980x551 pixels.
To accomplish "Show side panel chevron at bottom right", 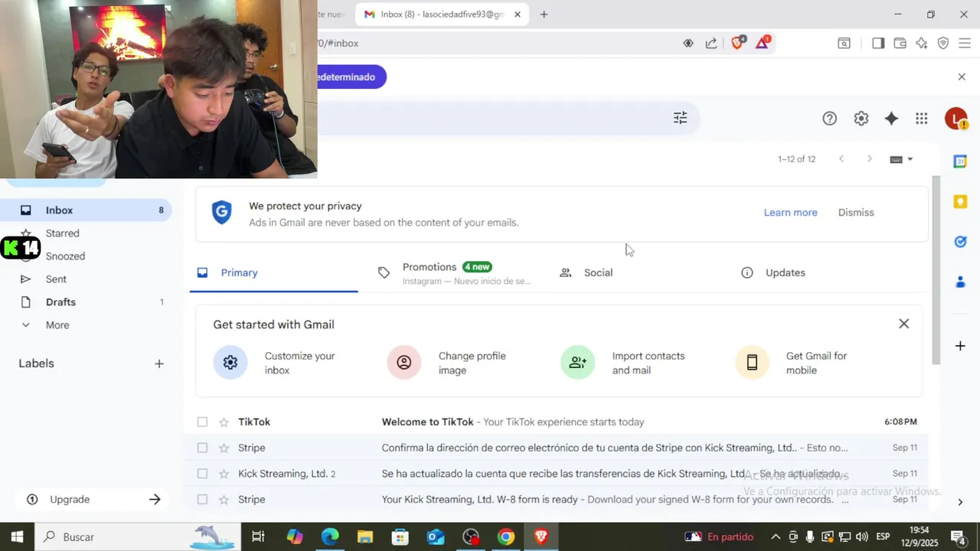I will pyautogui.click(x=960, y=502).
